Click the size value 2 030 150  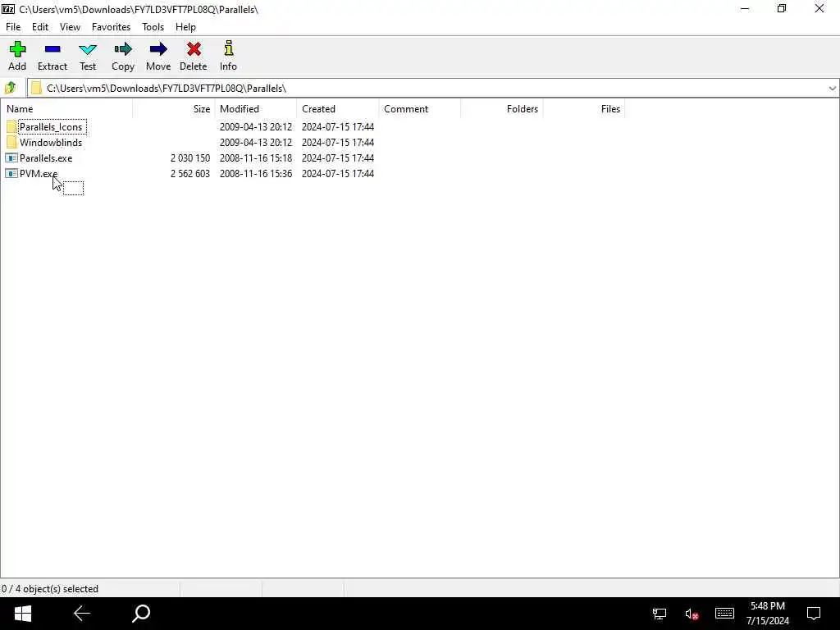coord(190,158)
